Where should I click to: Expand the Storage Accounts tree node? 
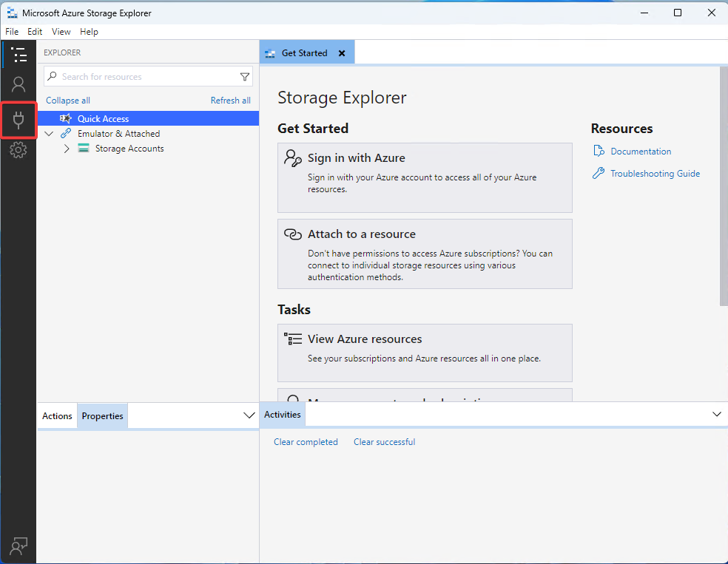coord(67,149)
